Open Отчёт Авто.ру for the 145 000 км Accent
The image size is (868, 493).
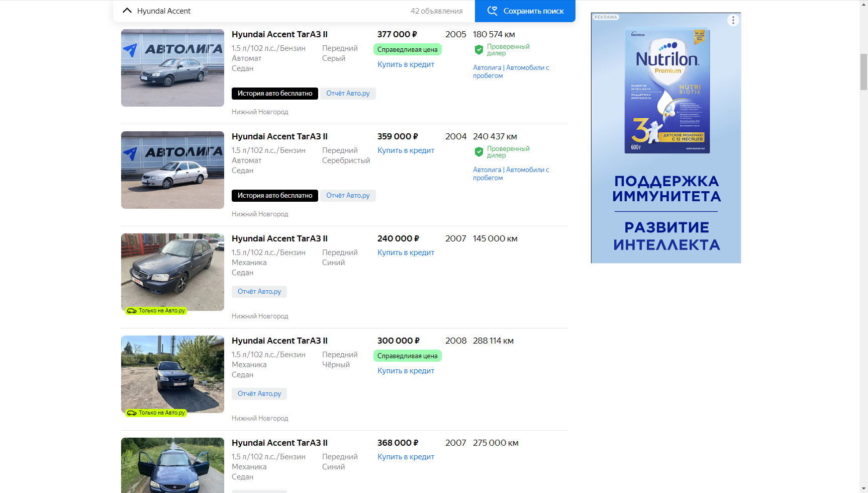[259, 292]
